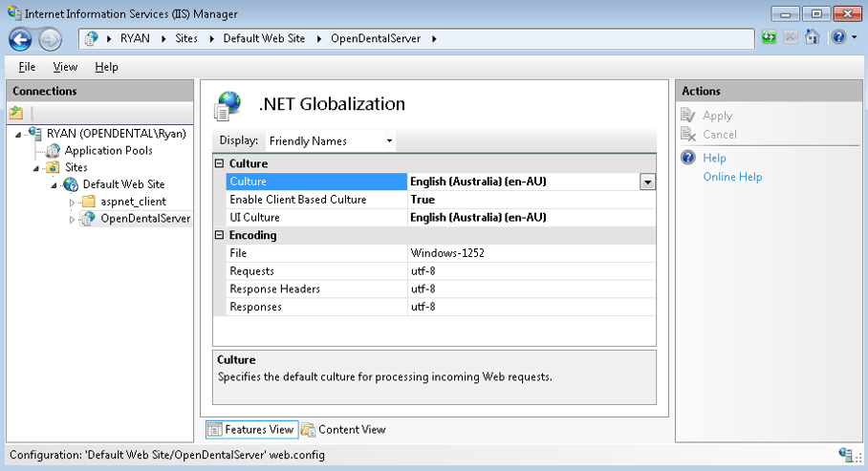
Task: Click the Forward navigation arrow button
Action: coord(51,39)
